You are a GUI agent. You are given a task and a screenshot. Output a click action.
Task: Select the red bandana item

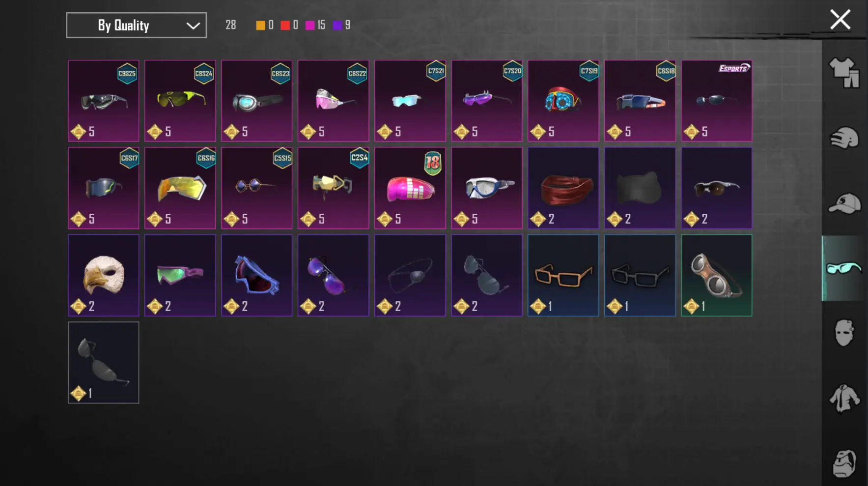[563, 188]
